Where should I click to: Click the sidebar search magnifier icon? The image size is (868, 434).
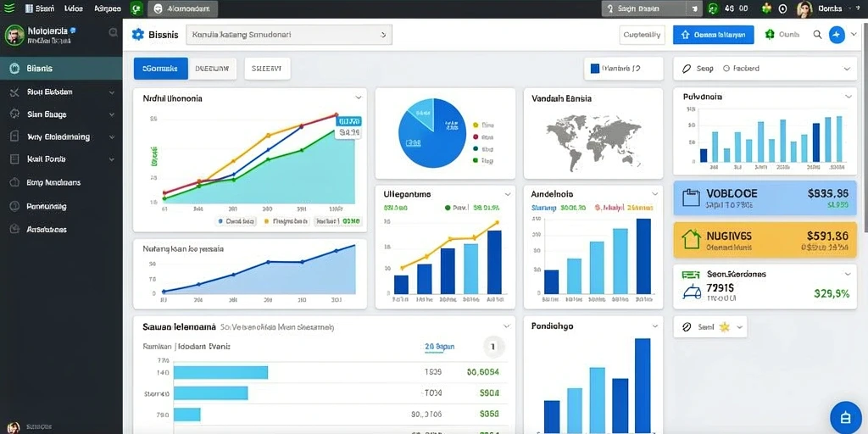tap(113, 33)
